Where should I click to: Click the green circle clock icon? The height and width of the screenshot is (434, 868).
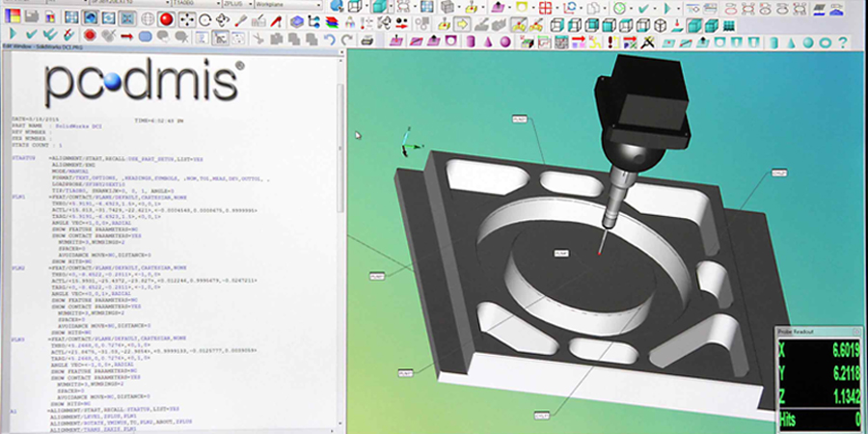[x=619, y=9]
